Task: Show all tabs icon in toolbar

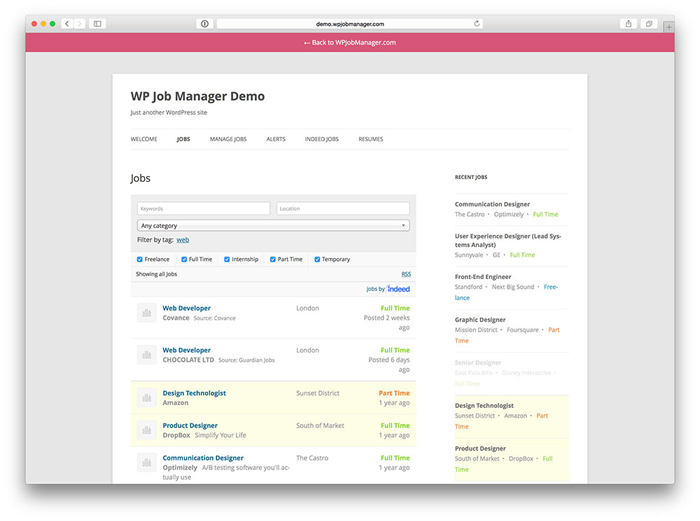Action: pyautogui.click(x=649, y=24)
